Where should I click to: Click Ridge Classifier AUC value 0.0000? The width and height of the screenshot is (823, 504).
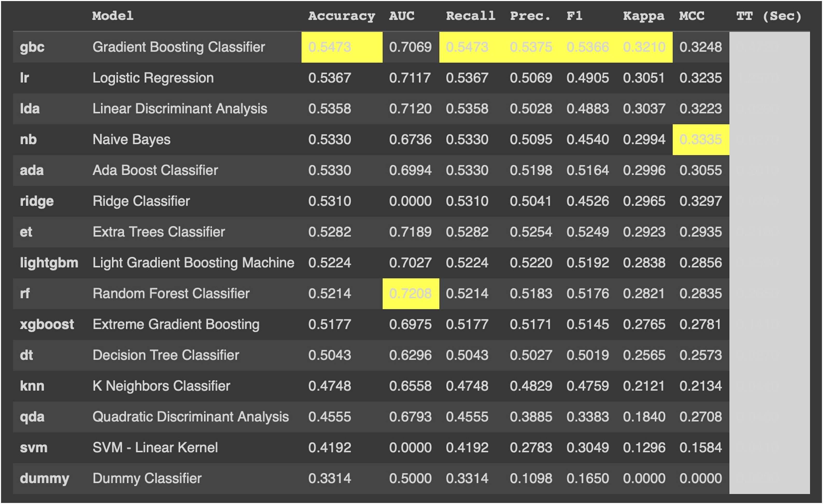[x=410, y=201]
